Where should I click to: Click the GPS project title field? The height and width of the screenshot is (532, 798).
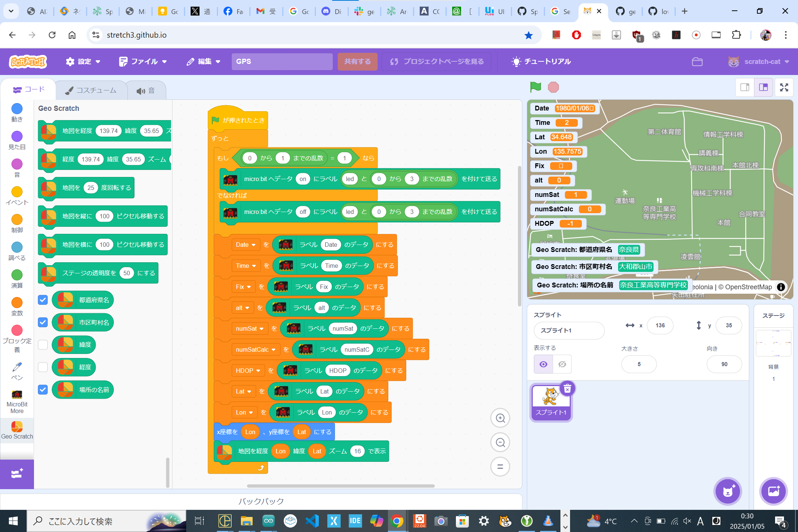[282, 62]
